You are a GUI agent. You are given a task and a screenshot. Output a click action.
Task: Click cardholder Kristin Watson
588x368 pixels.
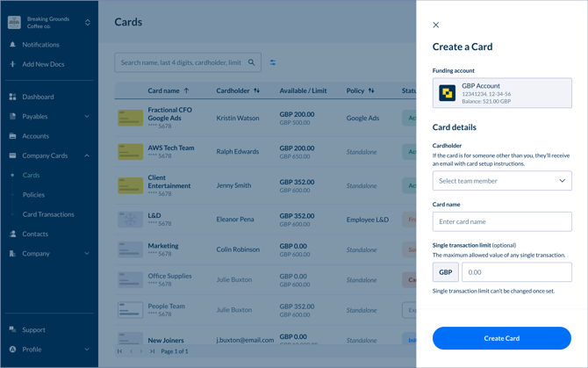click(238, 118)
